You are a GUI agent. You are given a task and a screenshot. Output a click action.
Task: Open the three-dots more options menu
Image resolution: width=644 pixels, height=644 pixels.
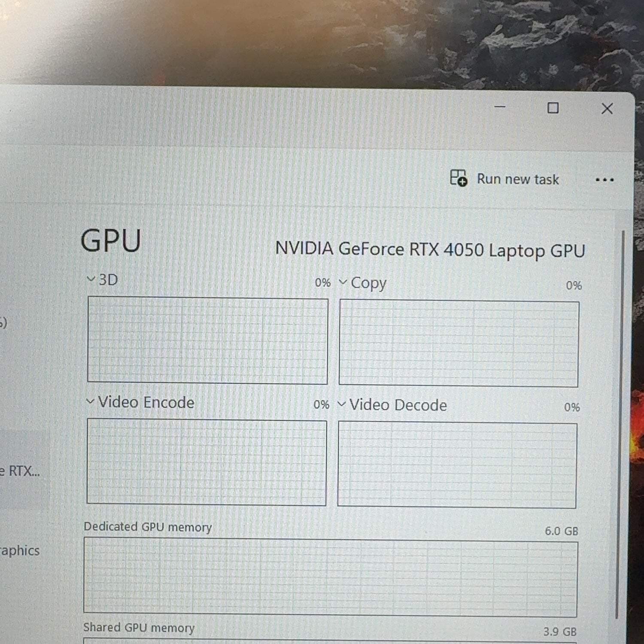pyautogui.click(x=605, y=180)
